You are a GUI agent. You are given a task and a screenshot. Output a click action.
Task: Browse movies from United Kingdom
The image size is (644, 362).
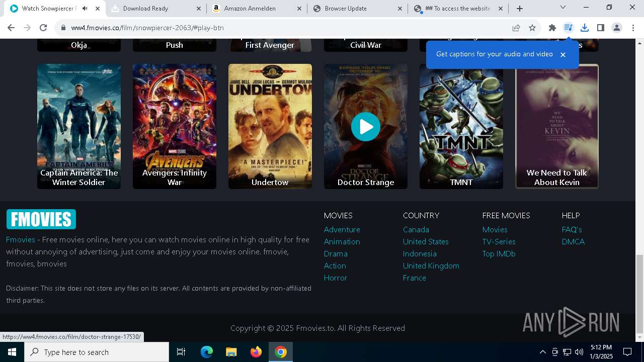431,265
